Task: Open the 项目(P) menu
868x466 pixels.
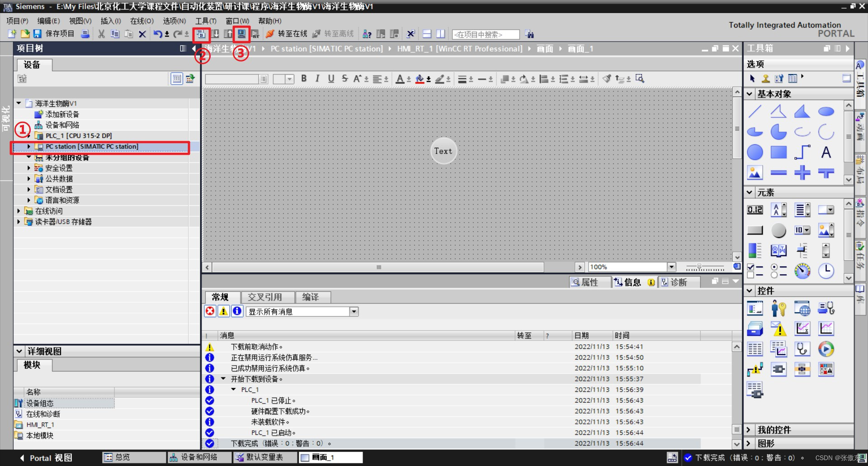Action: coord(17,21)
